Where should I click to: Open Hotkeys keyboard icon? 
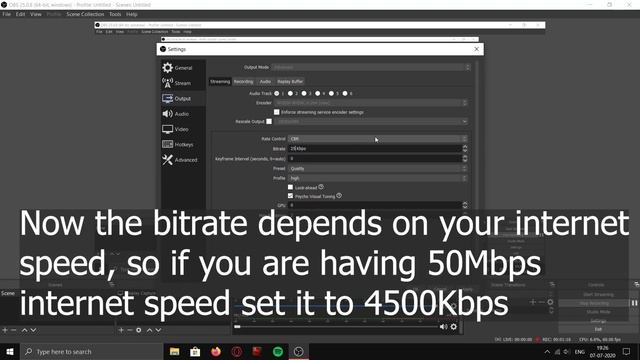coord(167,144)
